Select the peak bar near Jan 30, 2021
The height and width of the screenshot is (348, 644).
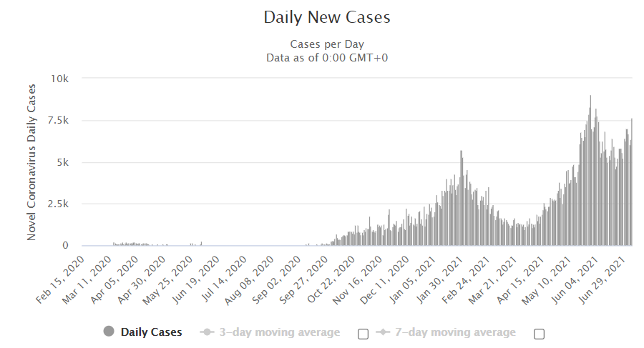point(462,198)
